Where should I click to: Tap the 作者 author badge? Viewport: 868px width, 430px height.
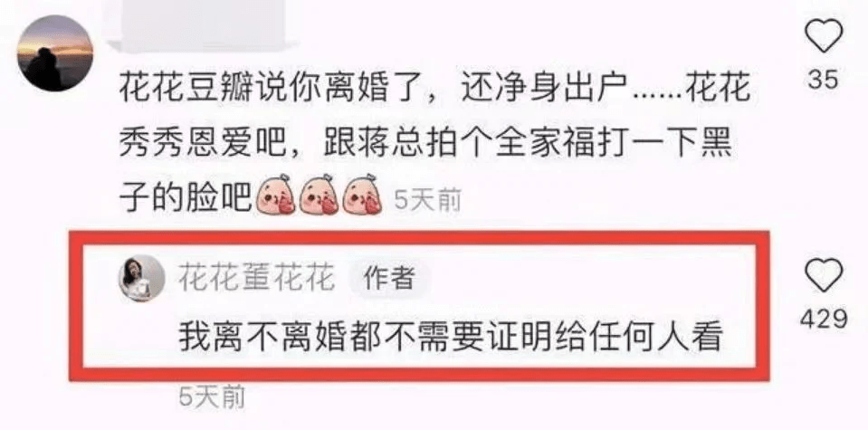click(389, 278)
